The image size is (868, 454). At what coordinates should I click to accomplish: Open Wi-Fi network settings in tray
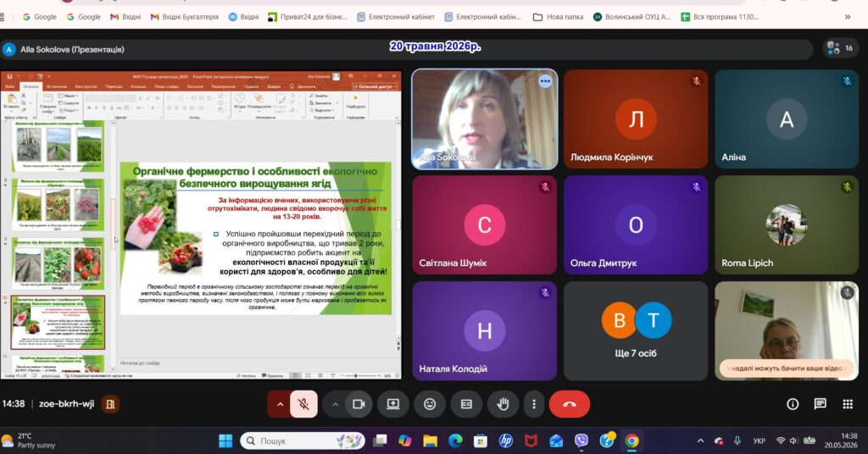tap(781, 440)
